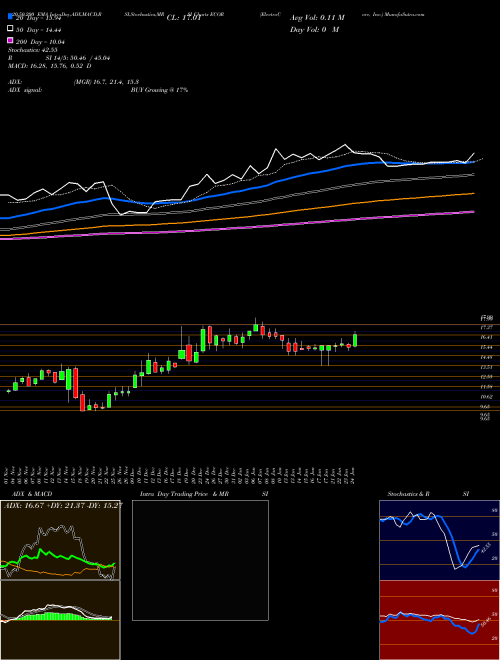This screenshot has height=660, width=500.
Task: Click the magenta 200 Day legend swatch
Action: [10, 41]
